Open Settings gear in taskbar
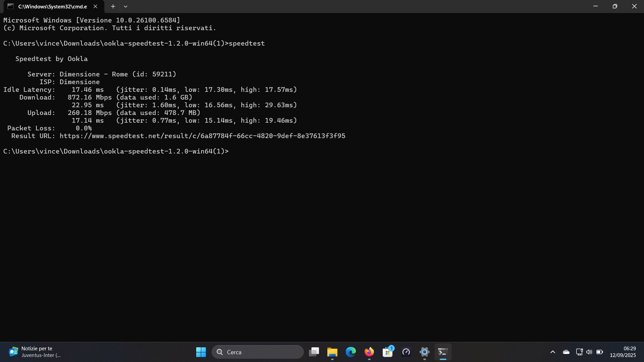Screen dimensions: 644x362 point(424,352)
